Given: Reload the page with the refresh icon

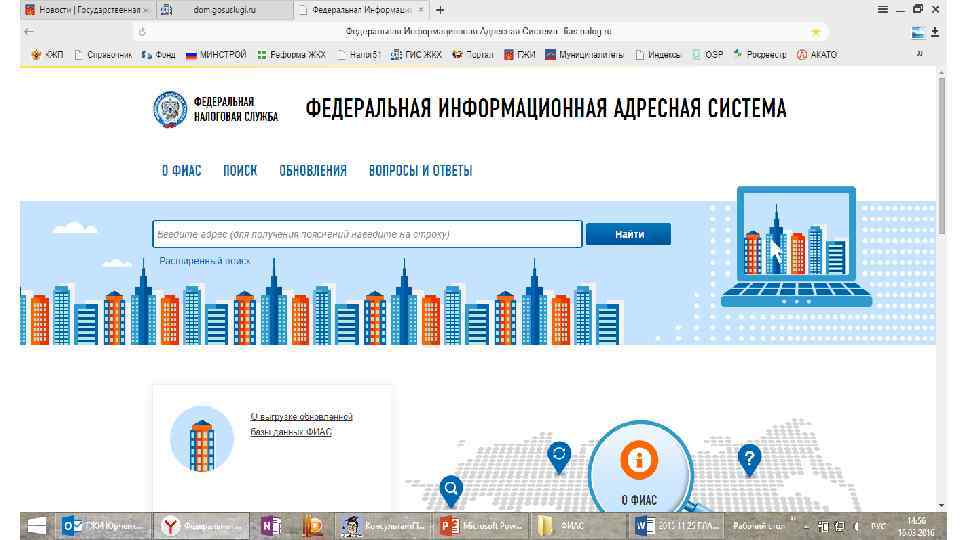Looking at the screenshot, I should point(142,31).
